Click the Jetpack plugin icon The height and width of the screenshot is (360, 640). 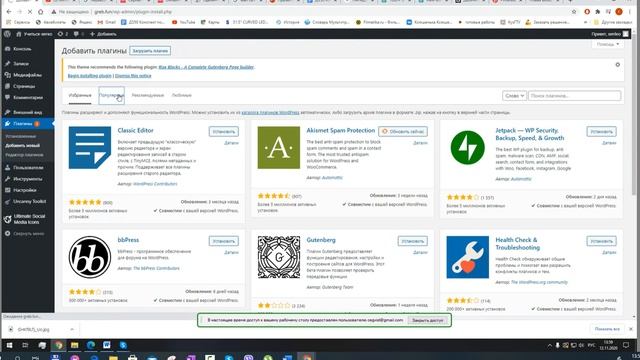coord(468,148)
